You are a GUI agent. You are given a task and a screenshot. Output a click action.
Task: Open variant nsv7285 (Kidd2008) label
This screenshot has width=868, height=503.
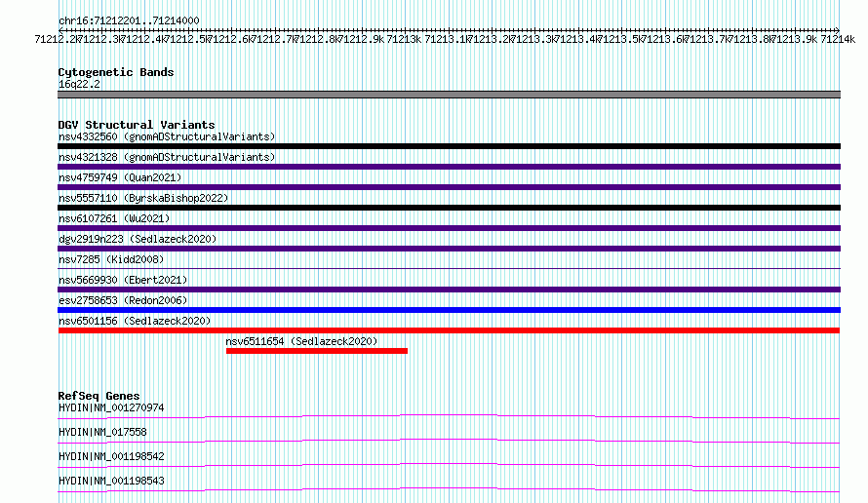[x=111, y=259]
